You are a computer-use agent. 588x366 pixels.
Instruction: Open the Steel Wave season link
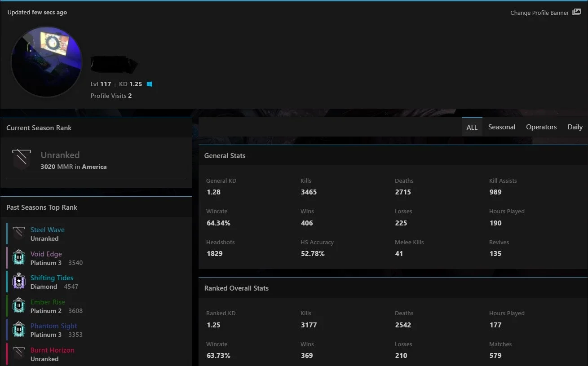click(48, 230)
